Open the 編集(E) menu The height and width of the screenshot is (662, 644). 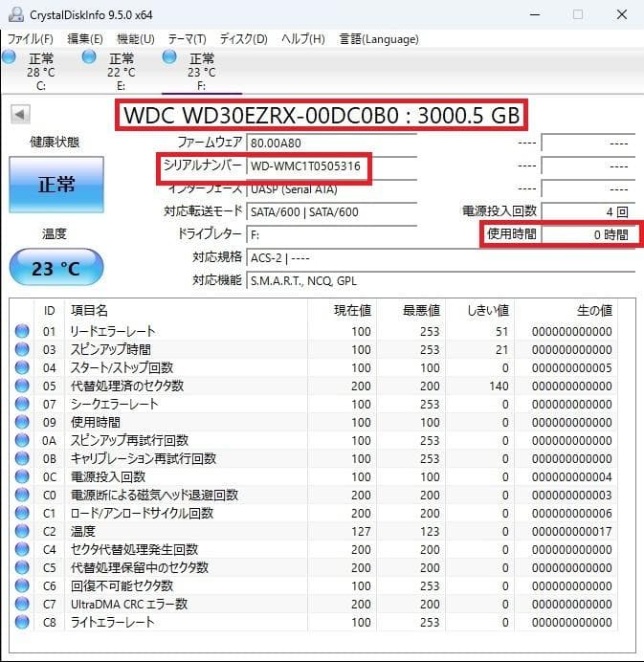tap(85, 39)
